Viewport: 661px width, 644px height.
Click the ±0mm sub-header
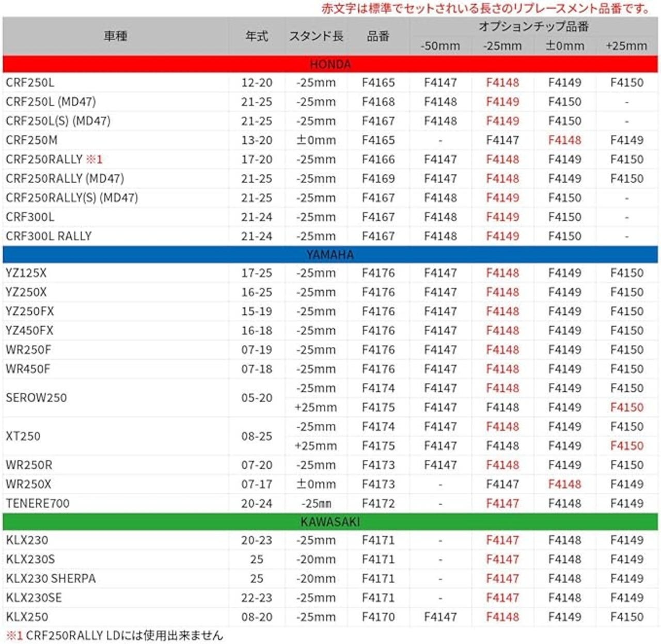click(x=564, y=45)
